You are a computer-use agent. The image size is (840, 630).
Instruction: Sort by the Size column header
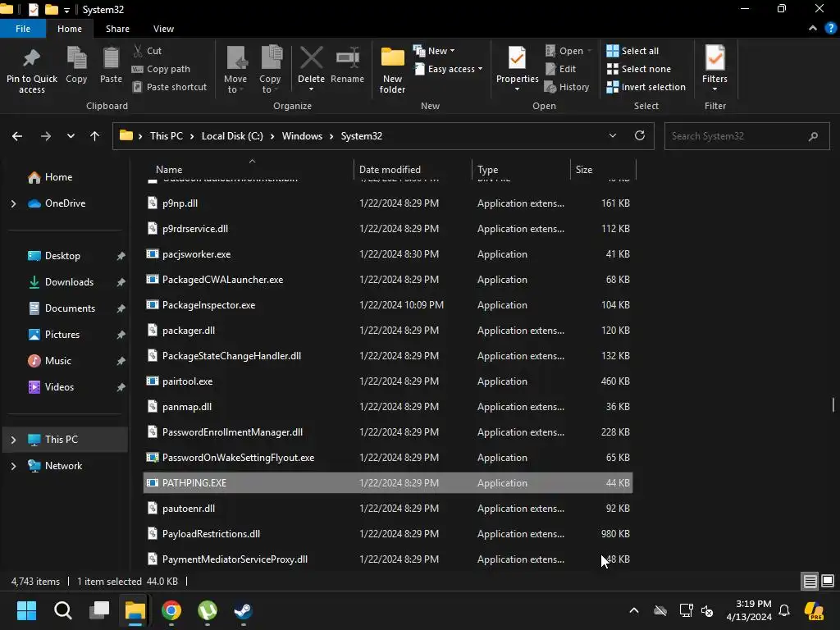(603, 169)
